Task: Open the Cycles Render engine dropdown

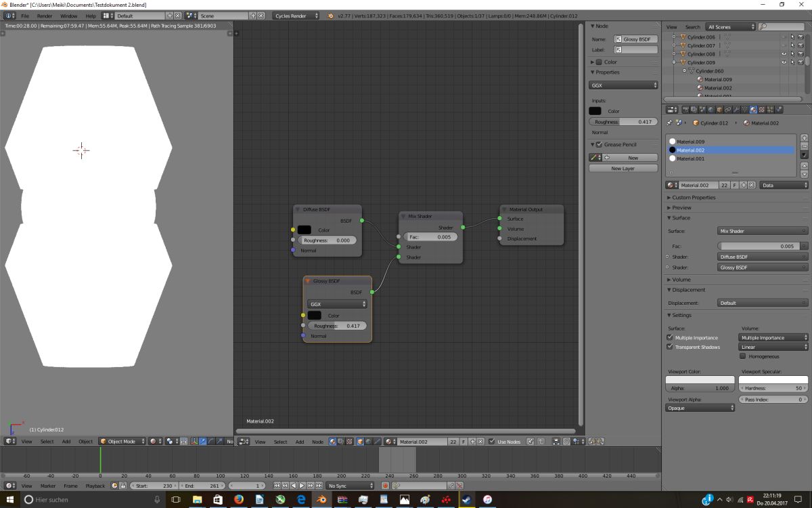Action: point(296,15)
